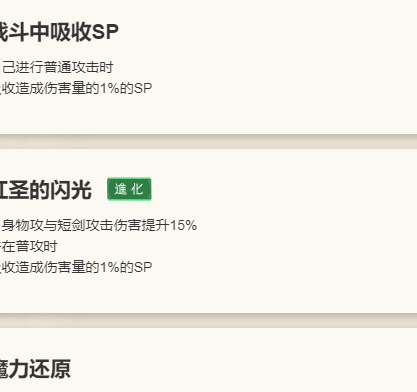Click the 在普攻时 description line
Image resolution: width=417 pixels, height=392 pixels.
[29, 246]
